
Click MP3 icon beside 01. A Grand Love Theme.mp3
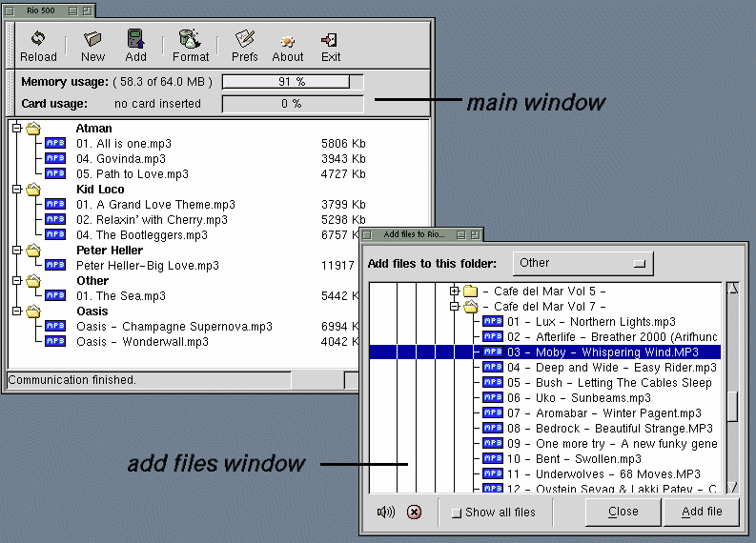55,204
